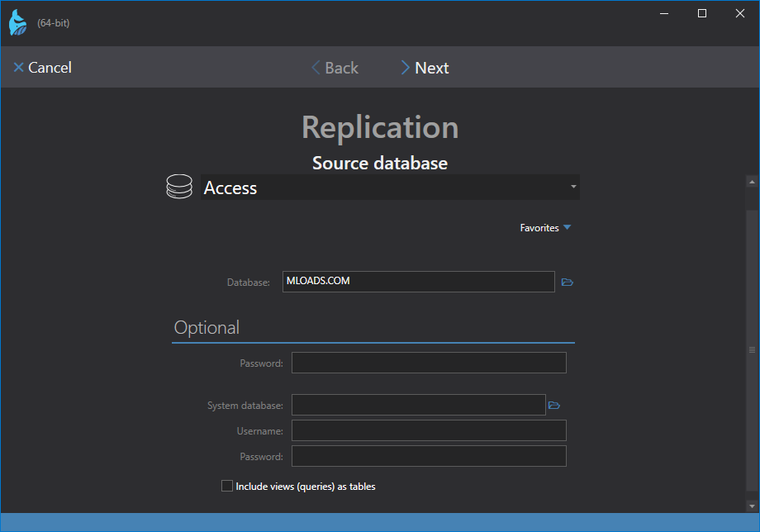Click the database stack icon beside Access

(x=179, y=188)
